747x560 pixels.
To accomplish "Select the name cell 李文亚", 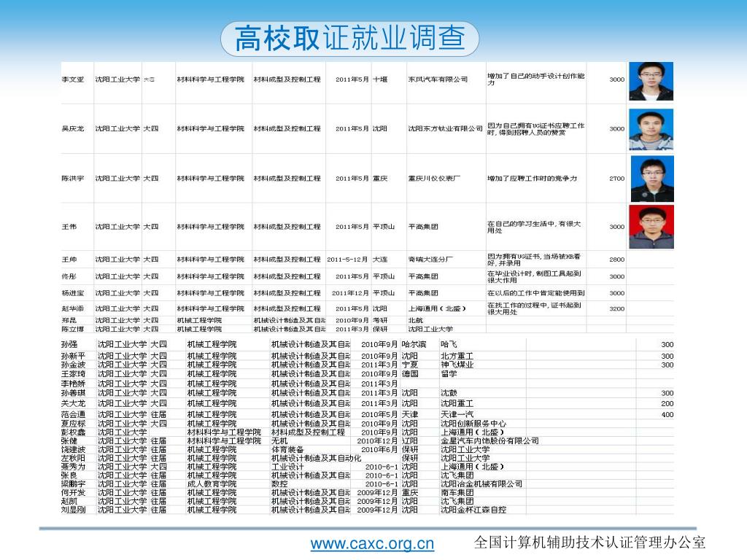I will (x=73, y=79).
